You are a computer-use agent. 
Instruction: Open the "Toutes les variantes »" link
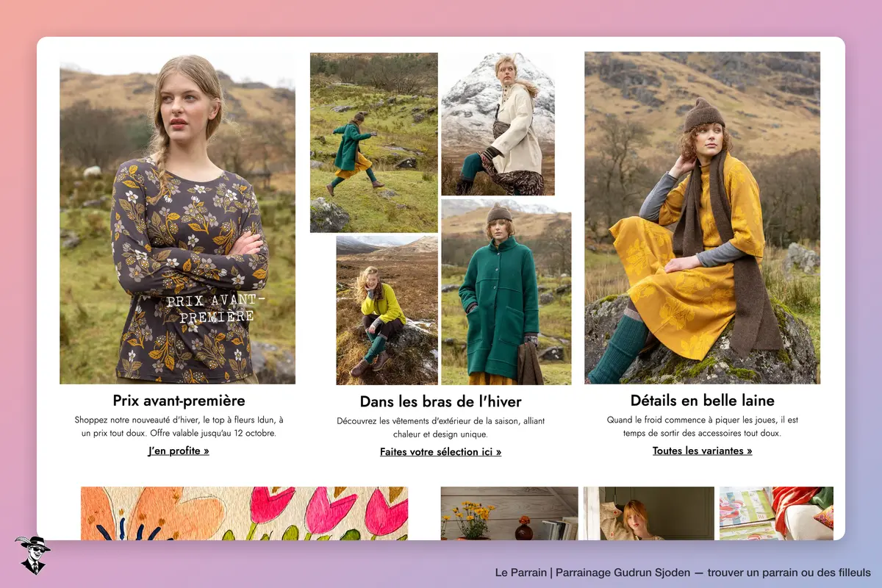tap(702, 451)
